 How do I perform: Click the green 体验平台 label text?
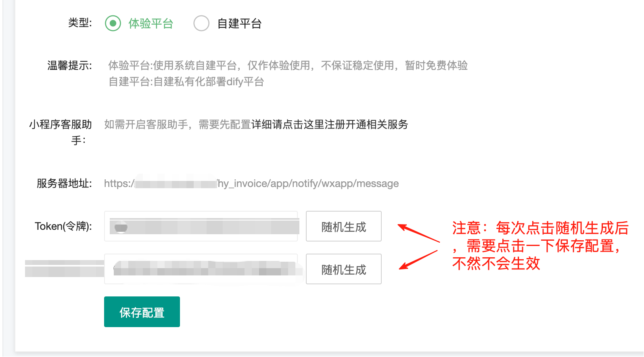[x=151, y=23]
